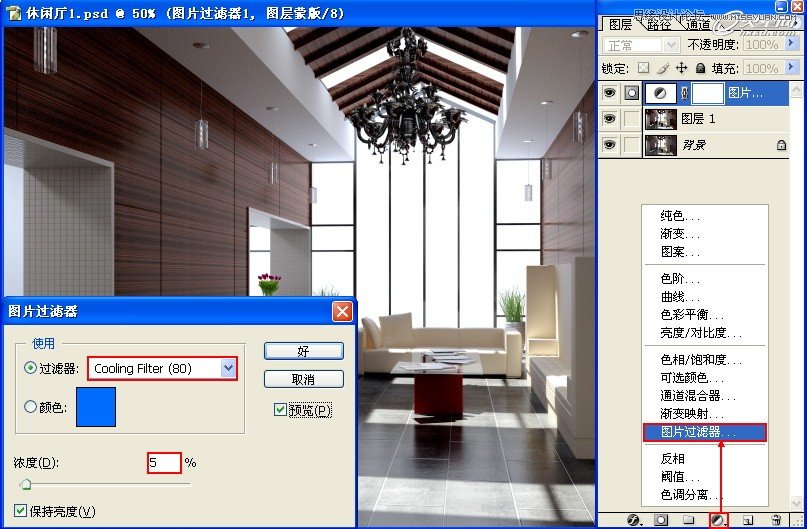Create a new layer group folder
Screen dimensions: 807x529
pyautogui.click(x=688, y=520)
